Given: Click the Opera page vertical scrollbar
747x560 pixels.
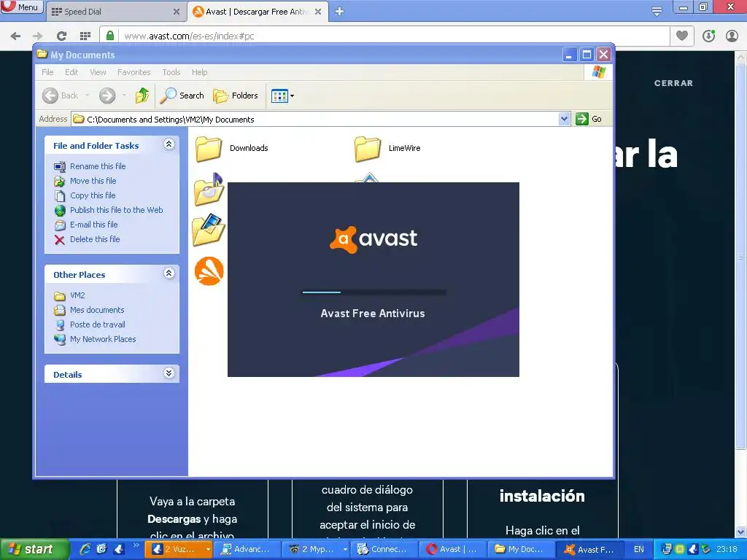Looking at the screenshot, I should (741, 257).
